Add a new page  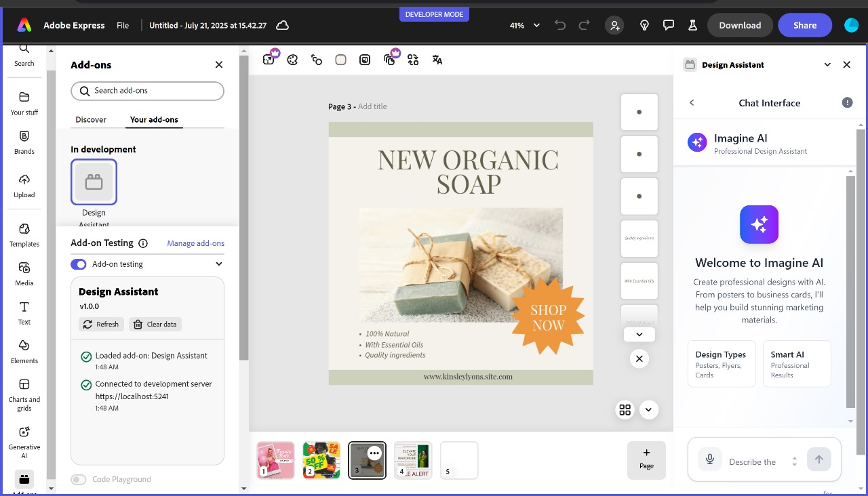(x=646, y=460)
